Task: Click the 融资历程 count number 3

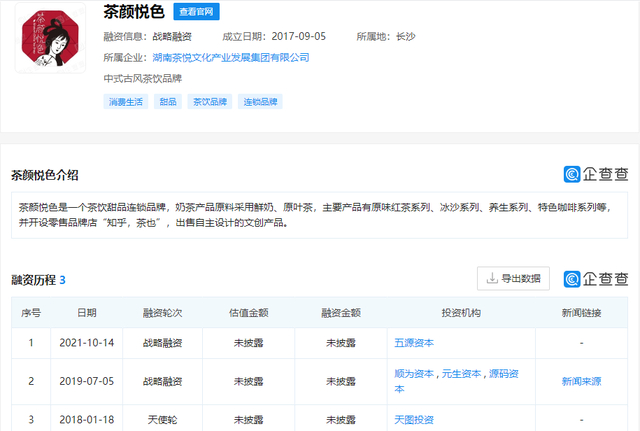Action: point(62,280)
